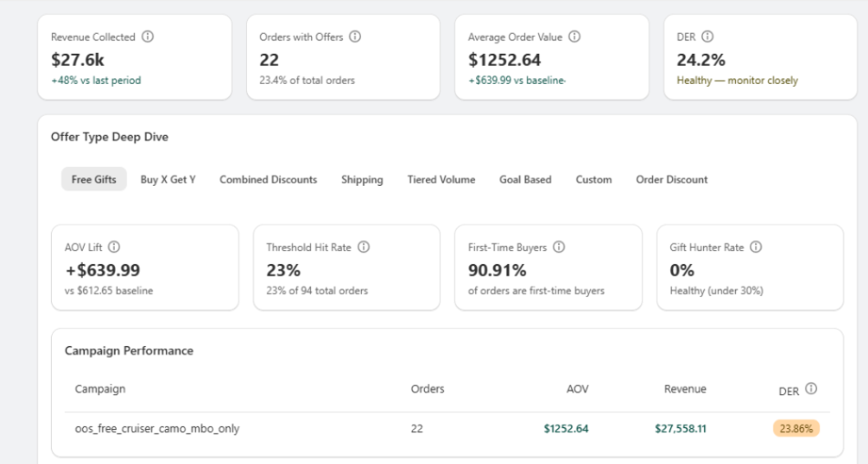
Task: Click the 23.86% DER badge
Action: (796, 428)
